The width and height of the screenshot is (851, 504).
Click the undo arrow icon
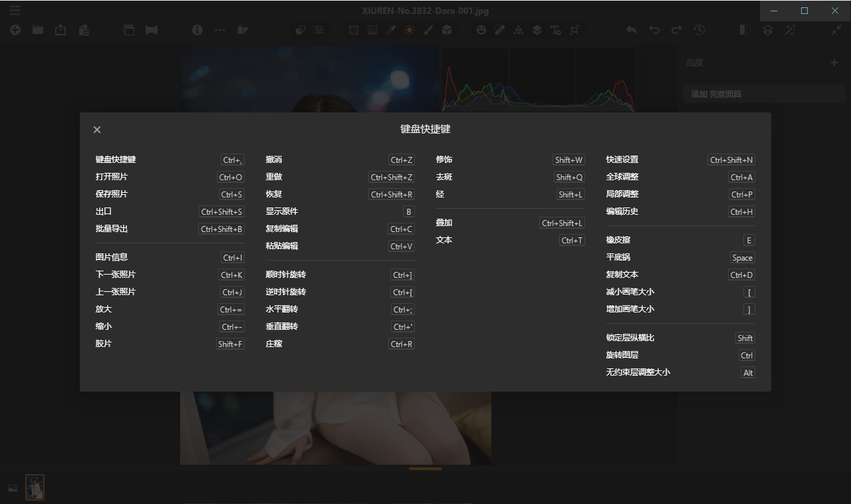pos(654,30)
